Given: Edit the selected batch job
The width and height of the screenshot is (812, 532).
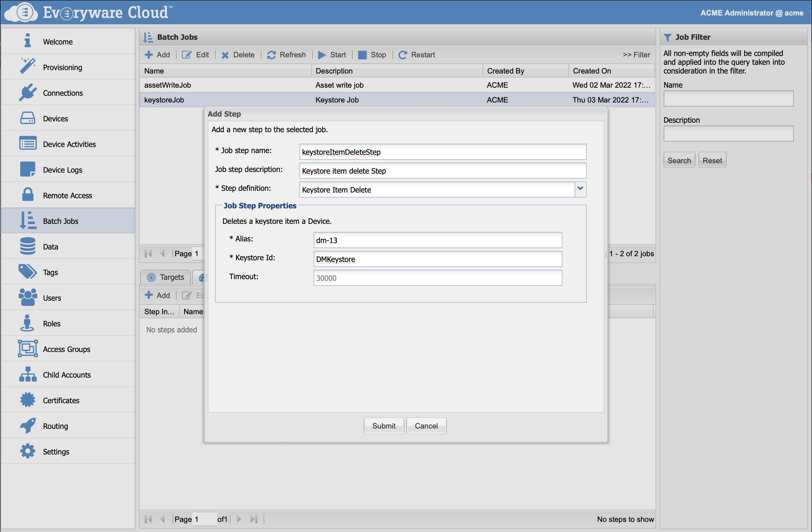Looking at the screenshot, I should (196, 55).
